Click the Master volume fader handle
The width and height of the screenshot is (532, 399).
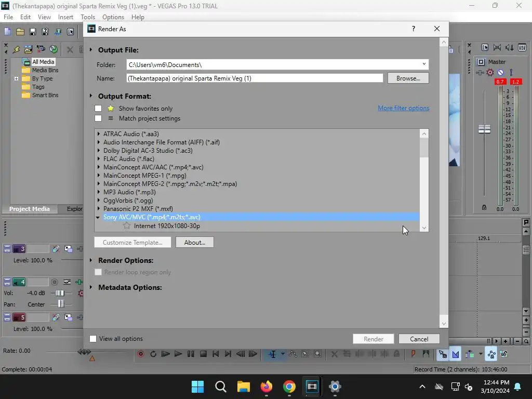click(x=484, y=129)
